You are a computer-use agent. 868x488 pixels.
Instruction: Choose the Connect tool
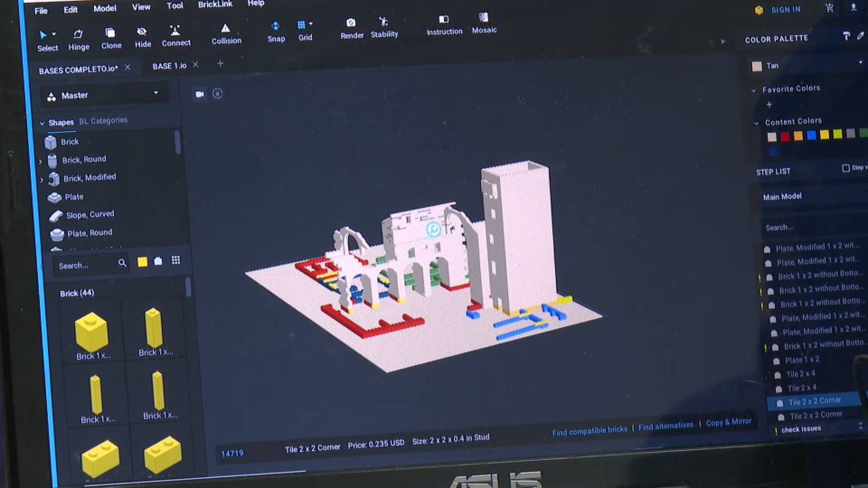(x=175, y=36)
